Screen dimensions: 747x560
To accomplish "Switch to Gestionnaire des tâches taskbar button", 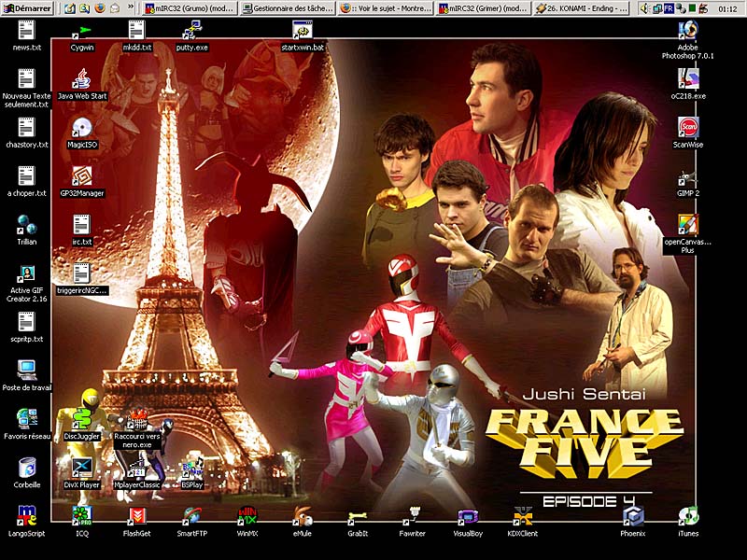I will [x=288, y=8].
